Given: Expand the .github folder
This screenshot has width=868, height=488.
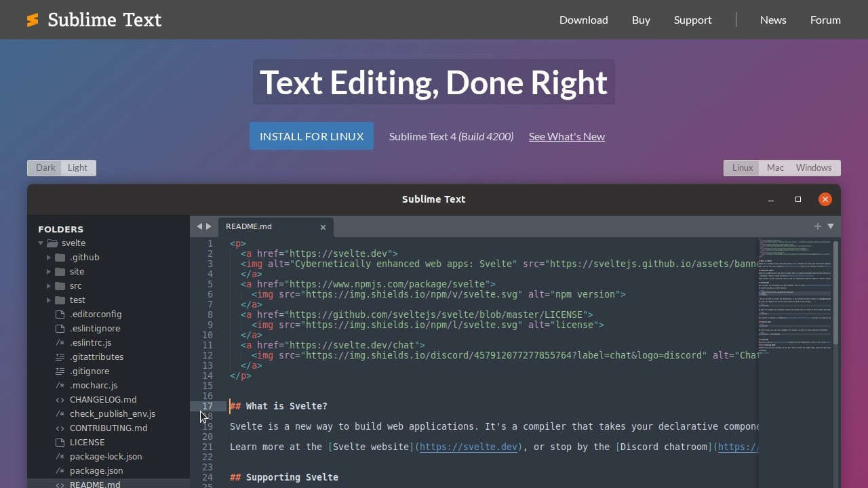Looking at the screenshot, I should [49, 257].
